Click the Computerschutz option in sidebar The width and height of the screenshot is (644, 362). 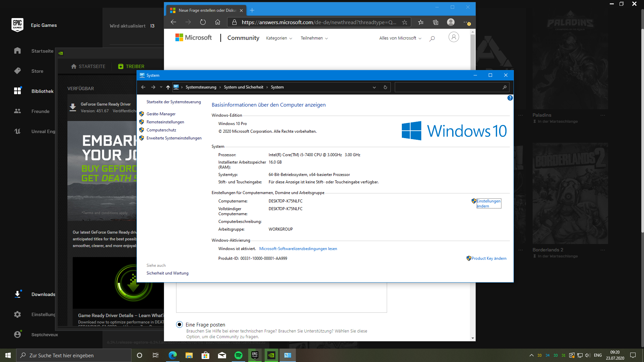tap(161, 129)
